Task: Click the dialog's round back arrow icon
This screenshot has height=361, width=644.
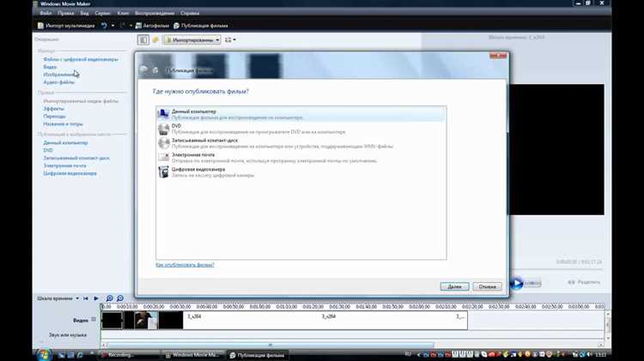Action: (x=143, y=70)
